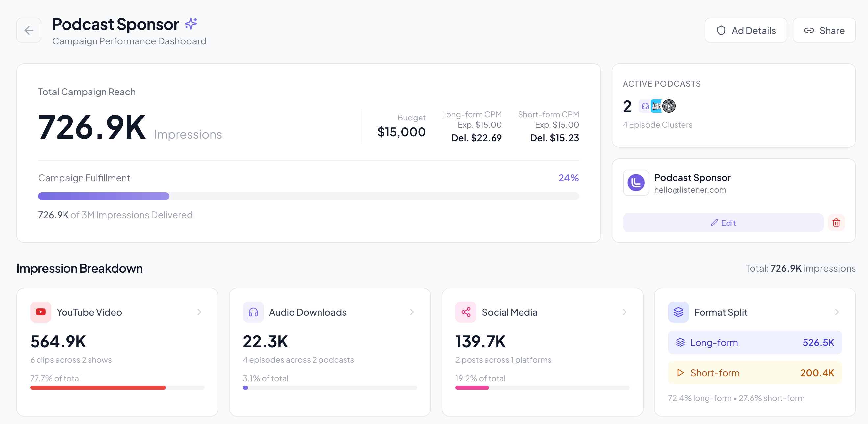The image size is (868, 424).
Task: Toggle the Long-form format row
Action: pyautogui.click(x=755, y=342)
